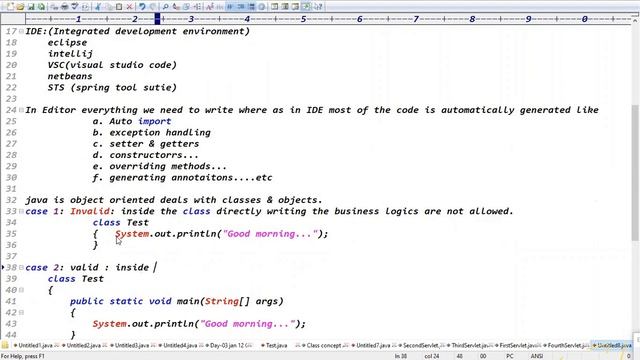640x360 pixels.
Task: Click the Redo arrow icon
Action: 153,7
